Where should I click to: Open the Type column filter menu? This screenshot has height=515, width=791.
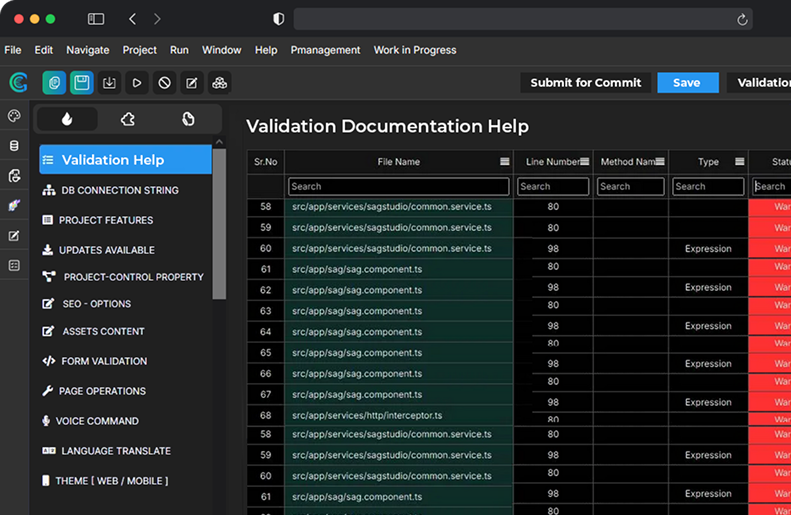pos(740,162)
